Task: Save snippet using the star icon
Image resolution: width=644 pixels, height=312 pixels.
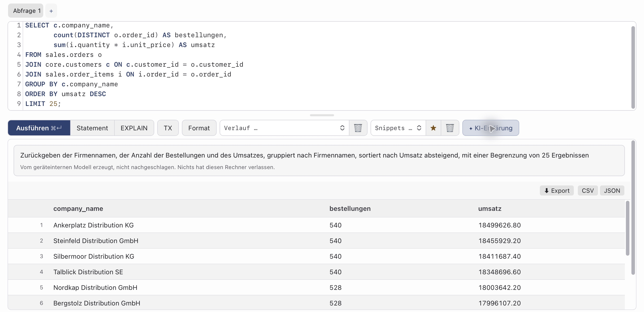Action: tap(433, 128)
